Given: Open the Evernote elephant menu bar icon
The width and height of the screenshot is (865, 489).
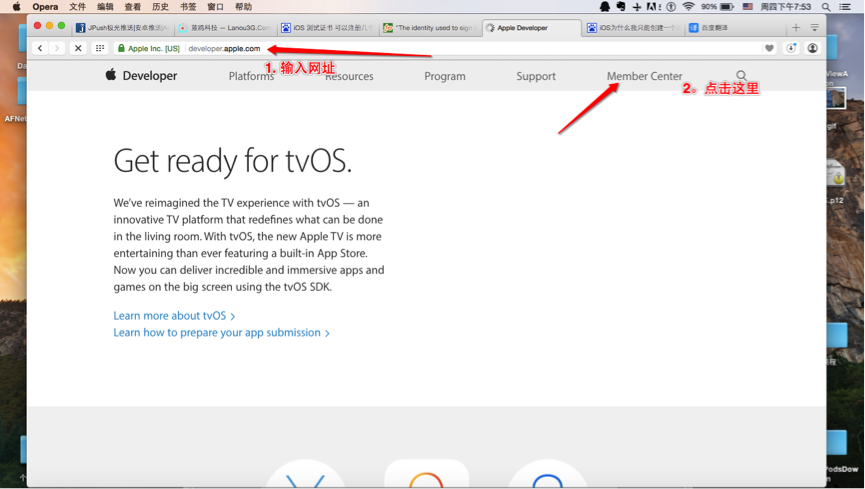Looking at the screenshot, I should 621,7.
